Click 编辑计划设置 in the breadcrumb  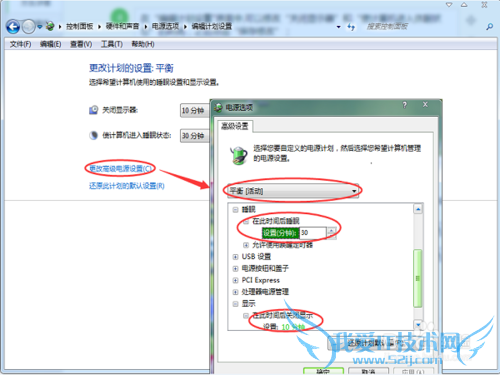(x=212, y=26)
